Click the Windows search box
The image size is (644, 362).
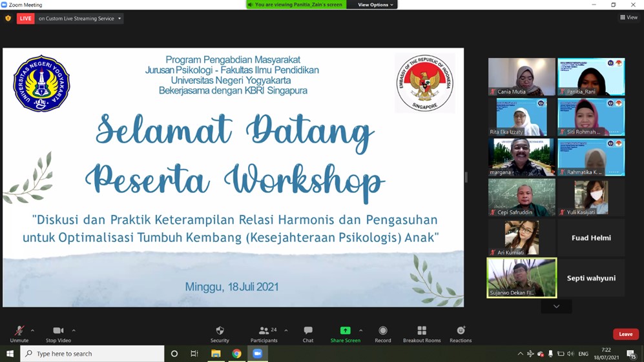[92, 354]
